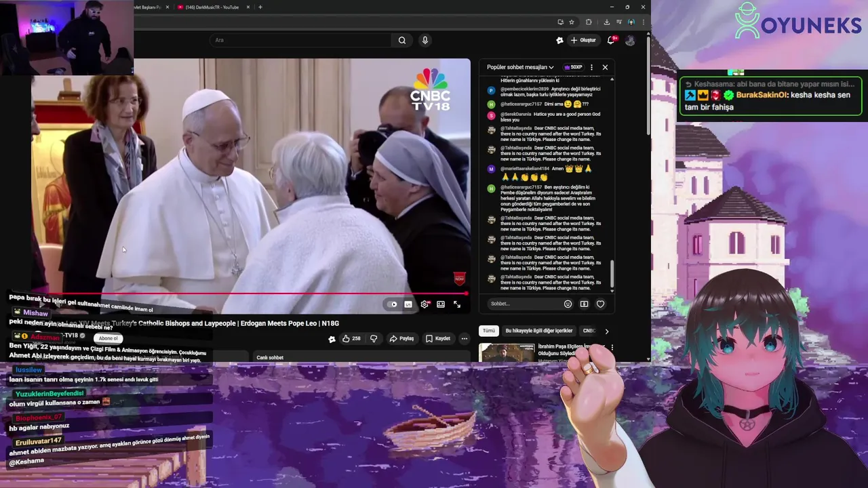Send a heart reaction in chat

click(x=600, y=304)
